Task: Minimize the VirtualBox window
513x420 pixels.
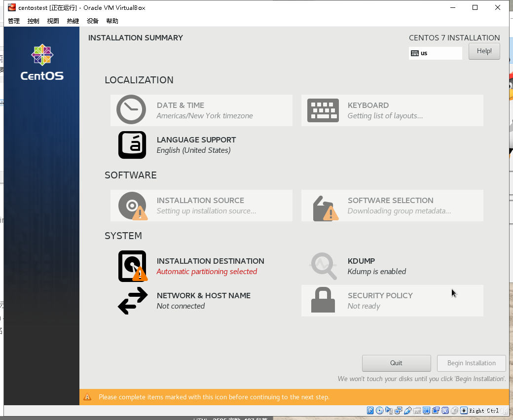Action: point(453,7)
